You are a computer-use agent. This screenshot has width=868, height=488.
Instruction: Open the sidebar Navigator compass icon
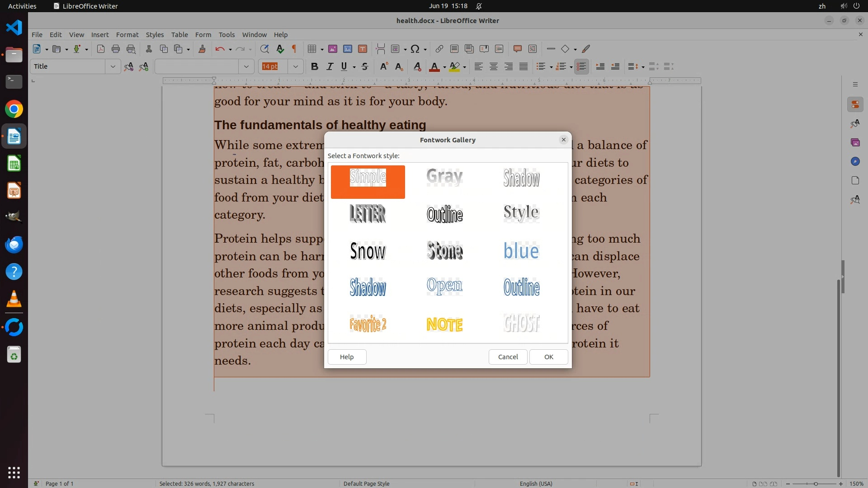pyautogui.click(x=855, y=161)
